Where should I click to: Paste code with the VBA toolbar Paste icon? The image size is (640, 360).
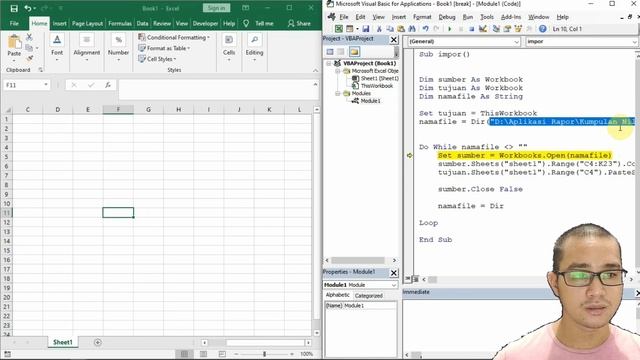click(401, 29)
